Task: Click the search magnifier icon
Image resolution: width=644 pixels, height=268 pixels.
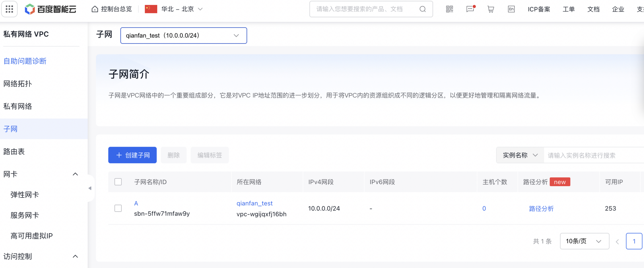Action: click(422, 9)
